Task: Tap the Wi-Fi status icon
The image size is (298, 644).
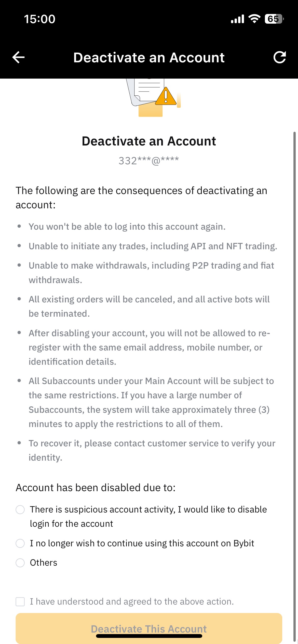Action: point(254,19)
